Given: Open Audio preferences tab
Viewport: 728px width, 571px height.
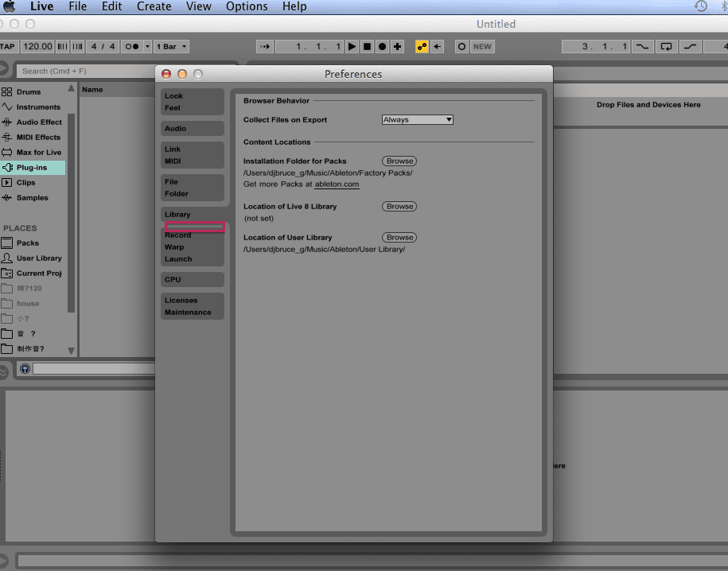Looking at the screenshot, I should pos(193,129).
